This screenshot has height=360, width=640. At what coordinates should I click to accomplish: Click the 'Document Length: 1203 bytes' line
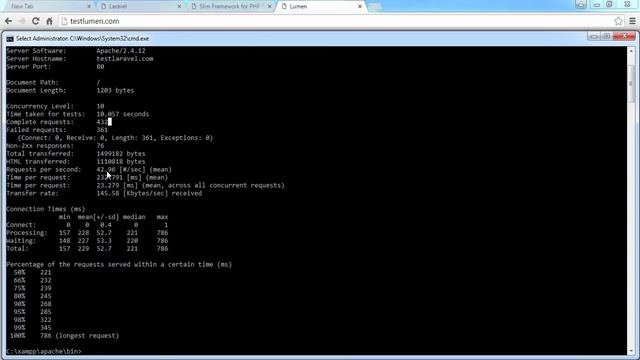click(70, 90)
